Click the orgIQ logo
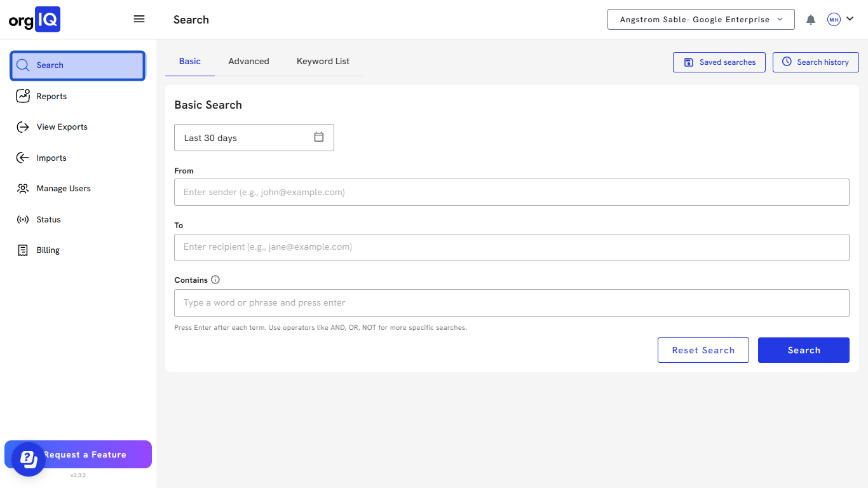Viewport: 868px width, 488px height. tap(34, 20)
